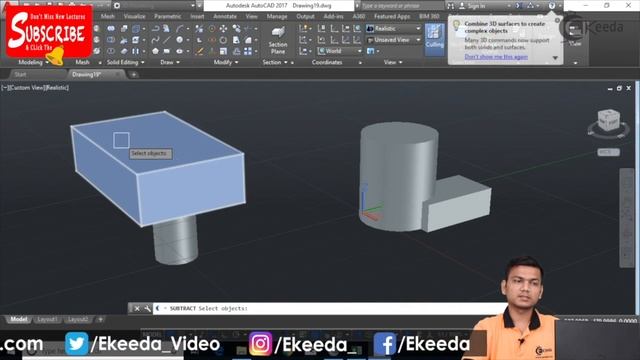Open the Visualize ribbon tab
This screenshot has height=360, width=640.
tap(134, 16)
